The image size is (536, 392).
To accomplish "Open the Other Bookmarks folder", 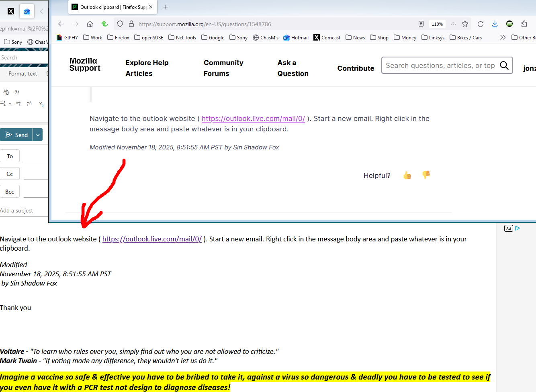I will [524, 37].
